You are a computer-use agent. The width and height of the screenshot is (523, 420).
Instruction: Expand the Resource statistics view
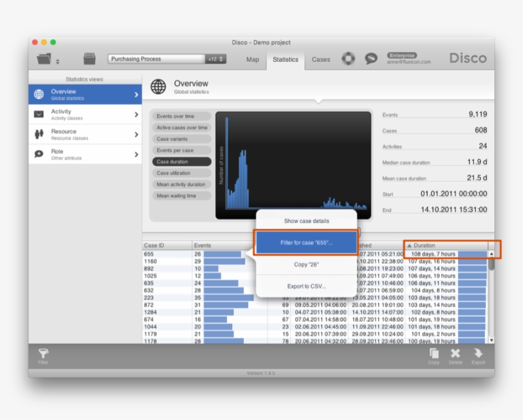[85, 134]
